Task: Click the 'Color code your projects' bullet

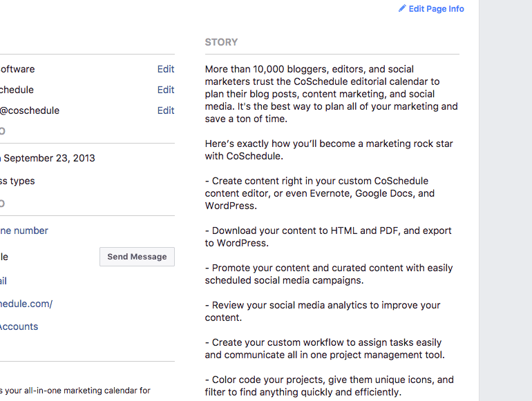Action: [329, 386]
